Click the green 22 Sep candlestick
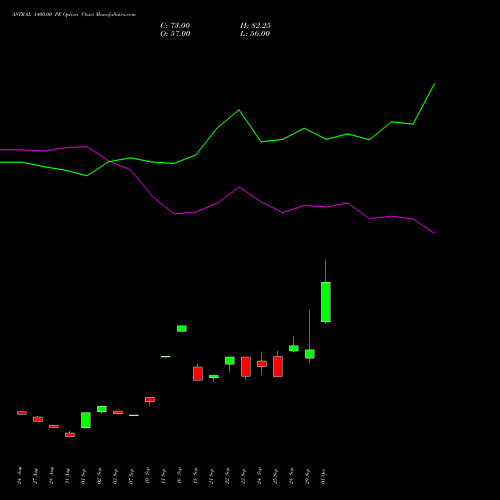500x500 pixels. 230,361
